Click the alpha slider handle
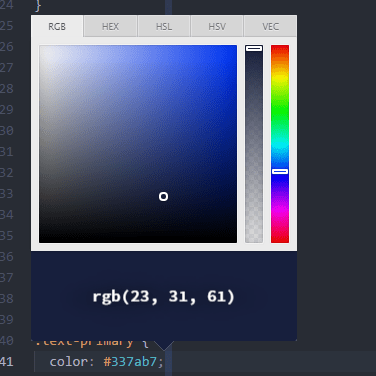This screenshot has width=376, height=376. tap(254, 48)
